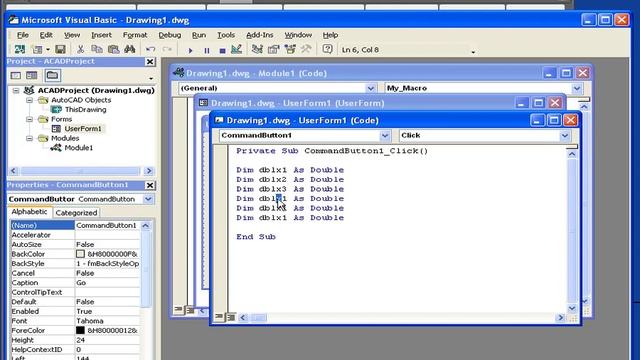
Task: Click the ForeColor black swatch in Properties
Action: click(80, 330)
